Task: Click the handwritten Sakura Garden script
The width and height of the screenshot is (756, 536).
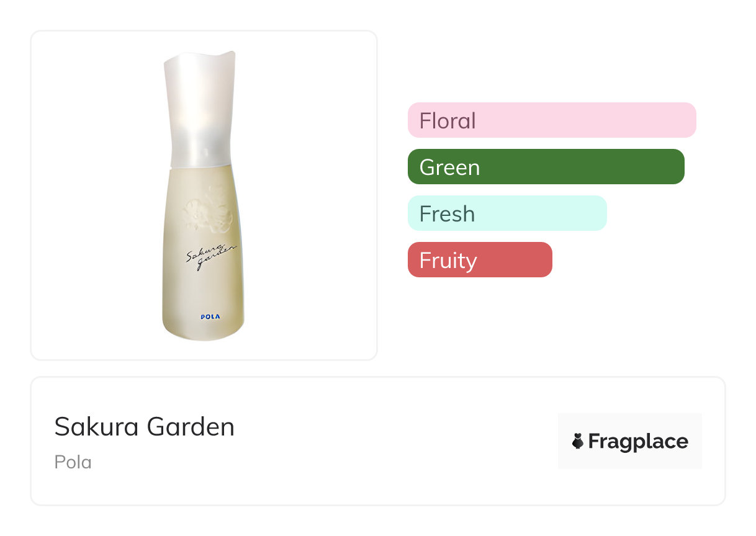Action: pos(210,255)
